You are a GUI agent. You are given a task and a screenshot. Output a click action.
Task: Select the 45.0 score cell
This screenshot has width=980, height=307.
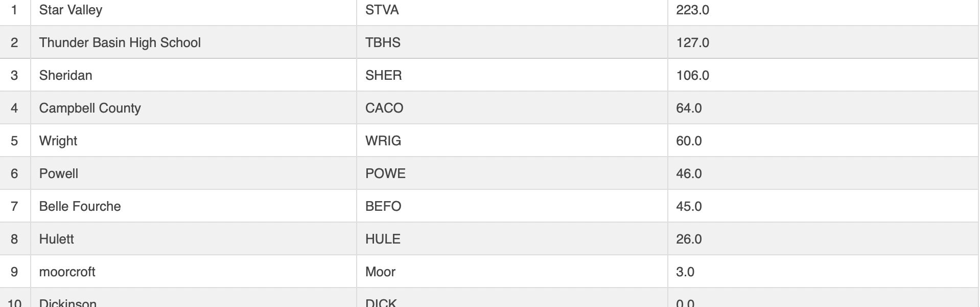[689, 206]
